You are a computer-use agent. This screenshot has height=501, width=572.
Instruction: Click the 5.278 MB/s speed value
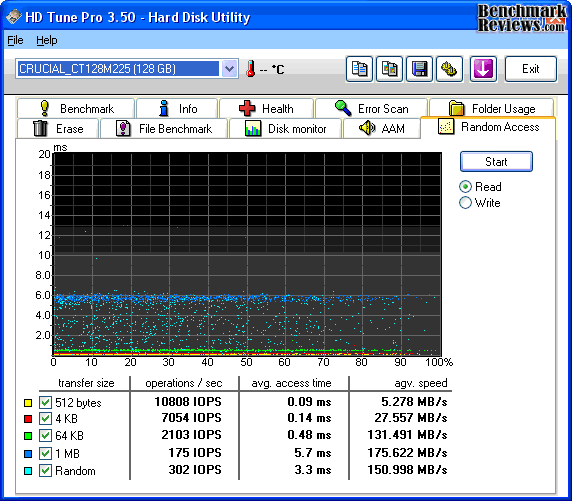[x=414, y=402]
